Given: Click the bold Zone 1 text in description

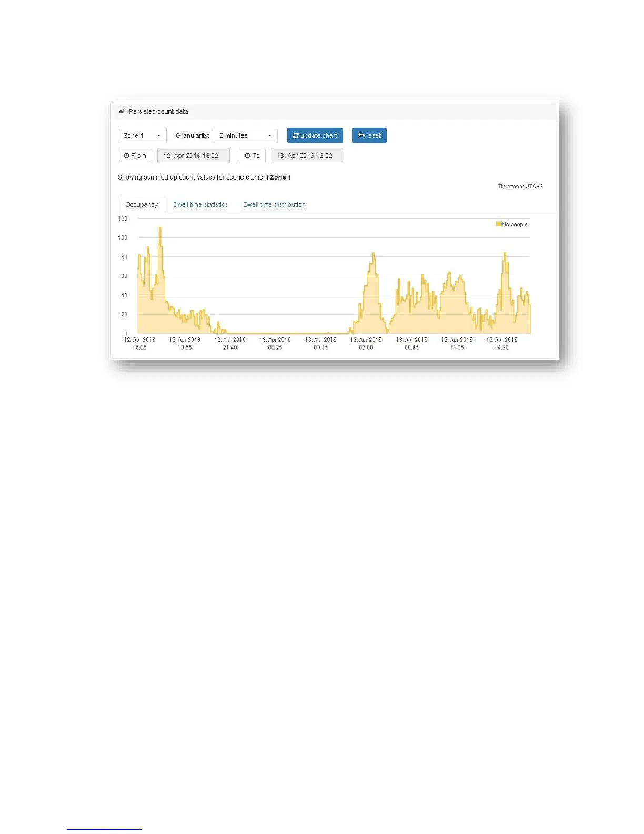Looking at the screenshot, I should [x=280, y=177].
